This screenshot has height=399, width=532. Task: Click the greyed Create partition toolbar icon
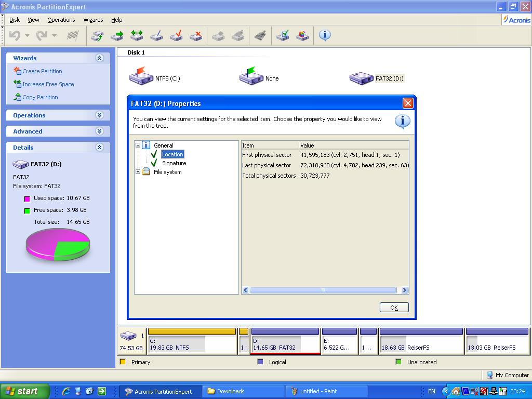pos(218,35)
